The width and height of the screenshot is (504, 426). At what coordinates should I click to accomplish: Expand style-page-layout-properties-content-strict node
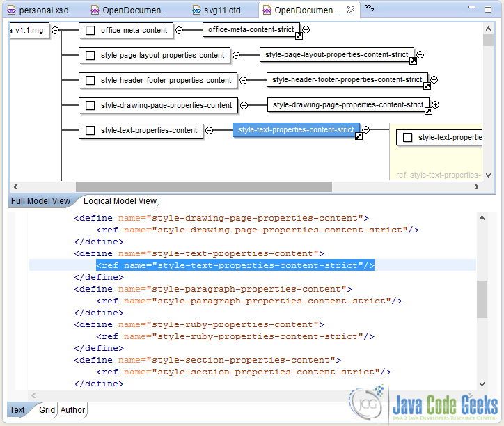(420, 55)
